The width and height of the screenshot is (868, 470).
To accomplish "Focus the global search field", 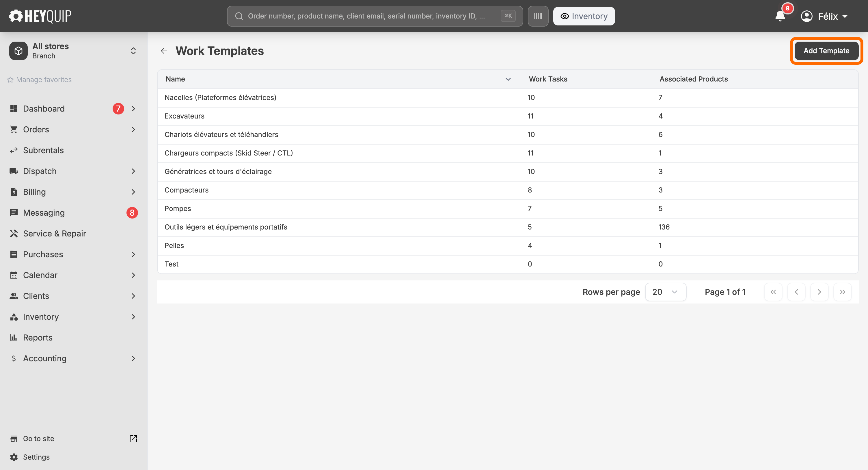I will click(x=375, y=16).
